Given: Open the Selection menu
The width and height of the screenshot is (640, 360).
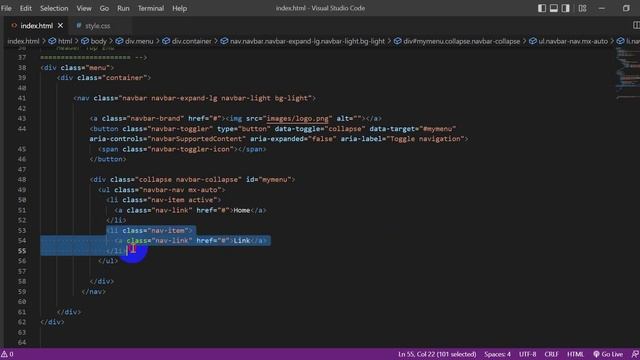Looking at the screenshot, I should [x=54, y=8].
